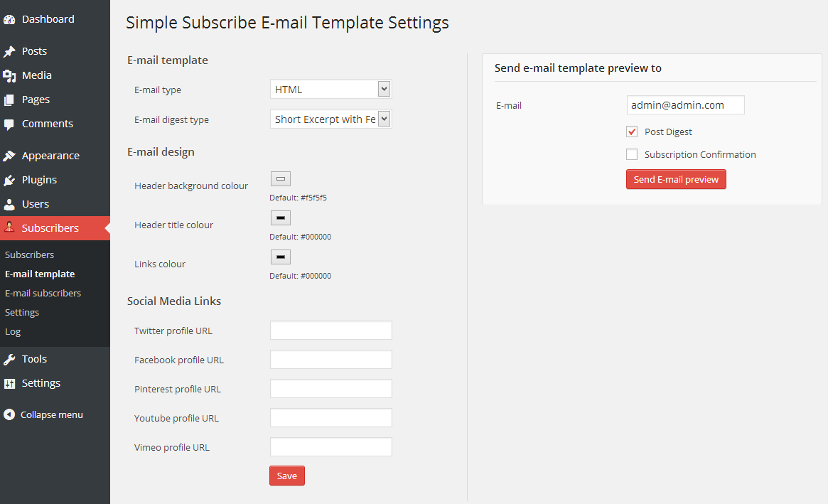Click the Media icon in sidebar
Viewport: 828px width, 504px height.
click(x=9, y=75)
